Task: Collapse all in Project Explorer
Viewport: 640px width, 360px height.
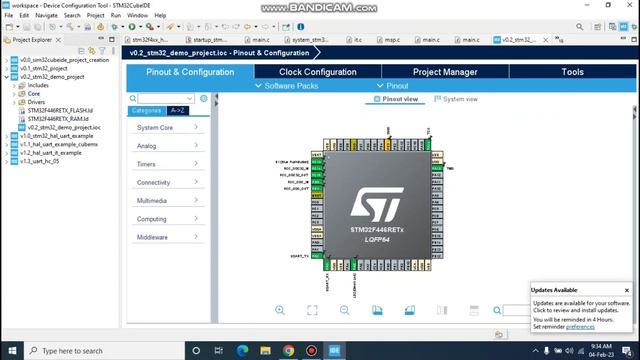Action: 81,51
